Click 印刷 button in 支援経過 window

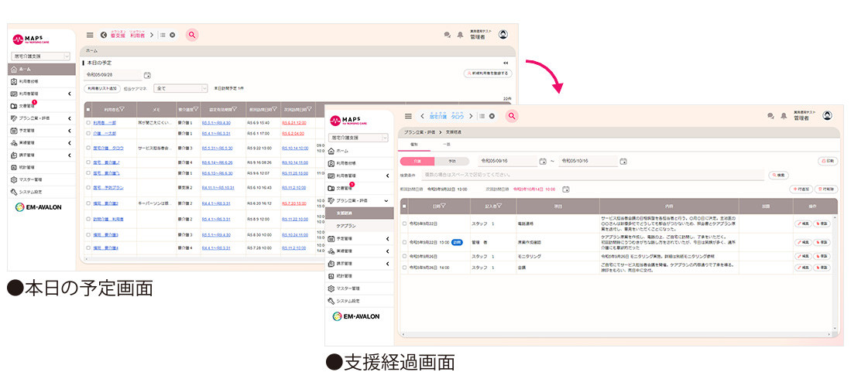829,162
